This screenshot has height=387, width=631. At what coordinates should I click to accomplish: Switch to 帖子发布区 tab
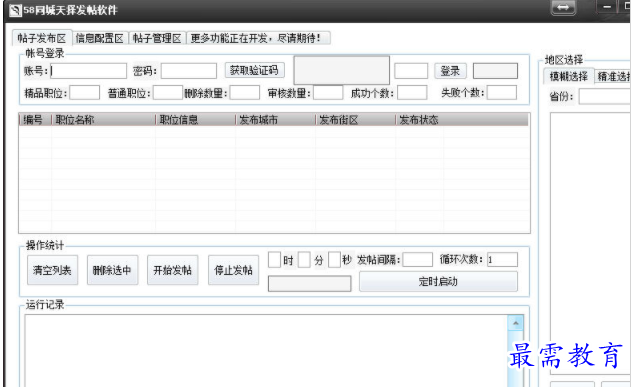coord(42,38)
